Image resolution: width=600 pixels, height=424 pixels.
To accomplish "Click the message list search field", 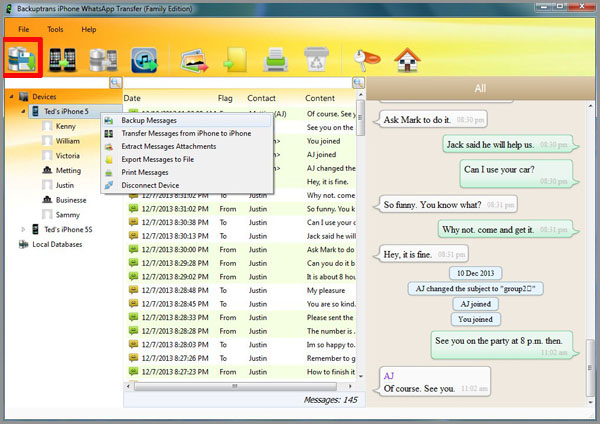I will 238,83.
